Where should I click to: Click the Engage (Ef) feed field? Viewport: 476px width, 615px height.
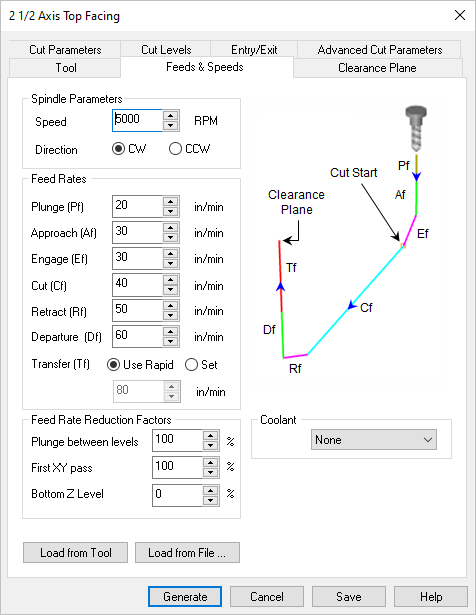click(137, 258)
